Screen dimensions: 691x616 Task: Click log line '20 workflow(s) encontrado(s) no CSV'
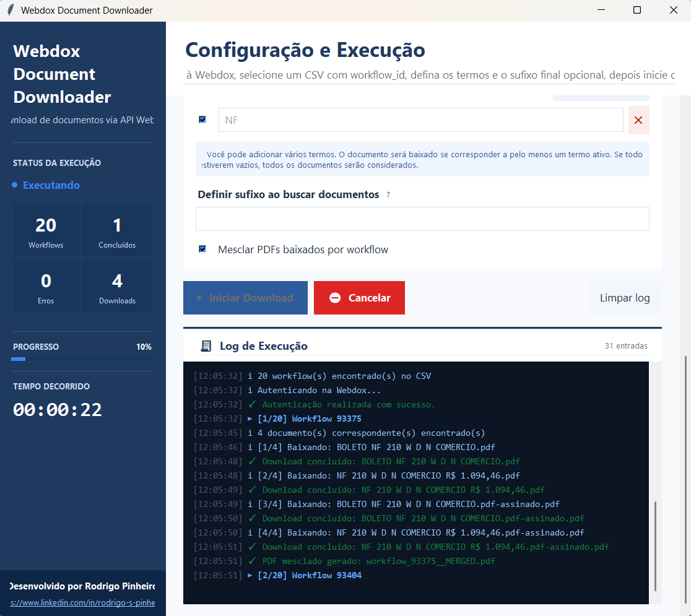point(344,376)
